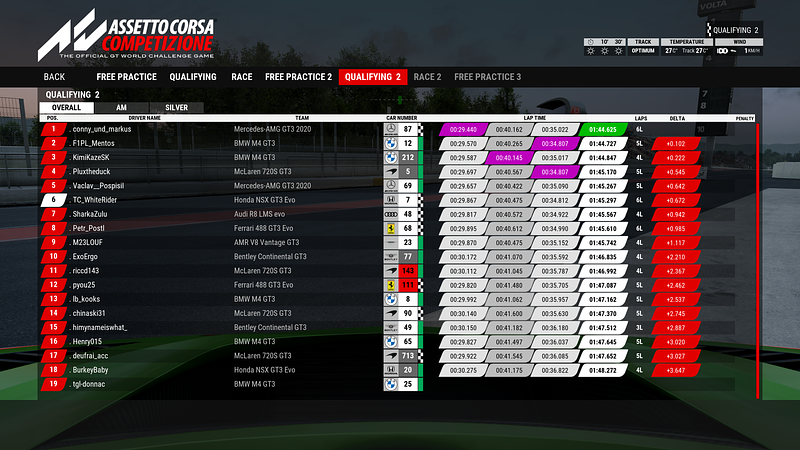This screenshot has width=800, height=450.
Task: Click the BMW logo for car 212
Action: click(391, 158)
